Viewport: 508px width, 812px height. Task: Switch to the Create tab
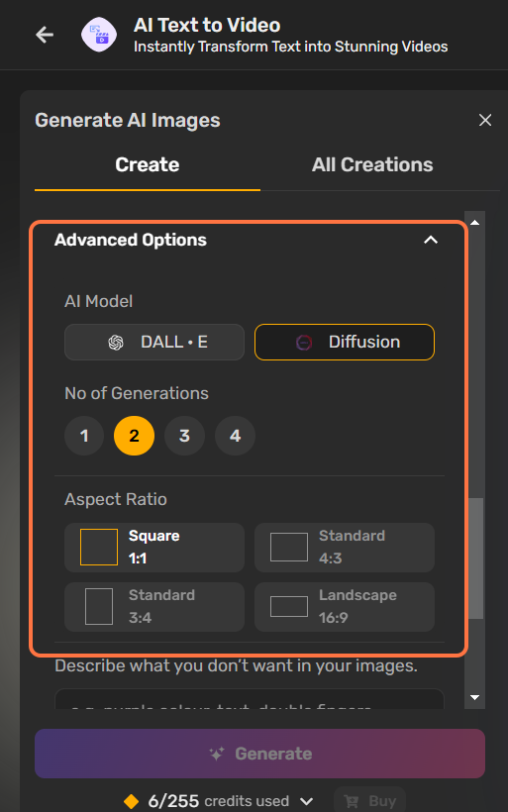tap(148, 164)
